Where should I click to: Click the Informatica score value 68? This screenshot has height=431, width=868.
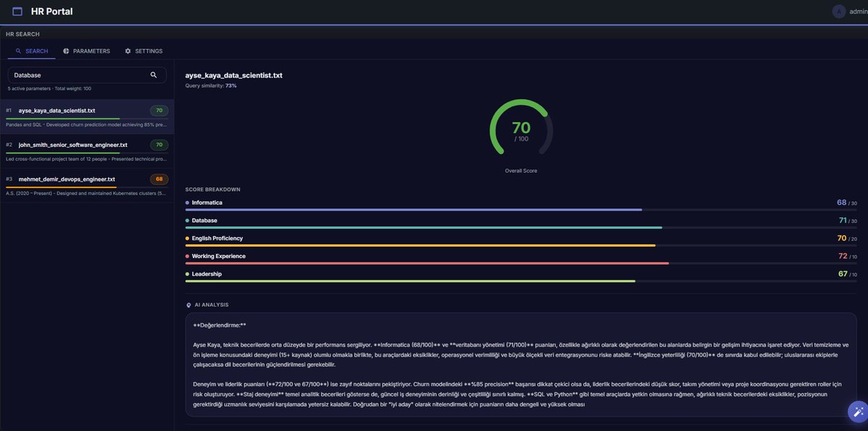click(x=841, y=202)
